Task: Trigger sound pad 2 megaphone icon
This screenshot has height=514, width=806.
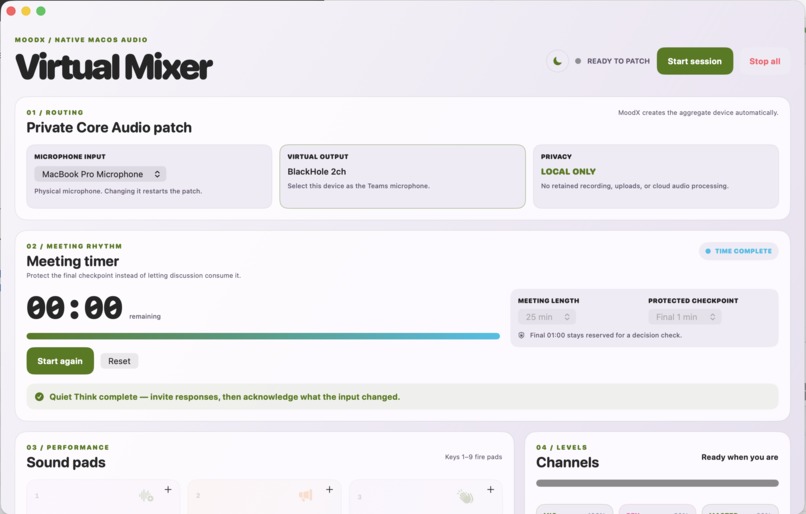Action: point(306,495)
